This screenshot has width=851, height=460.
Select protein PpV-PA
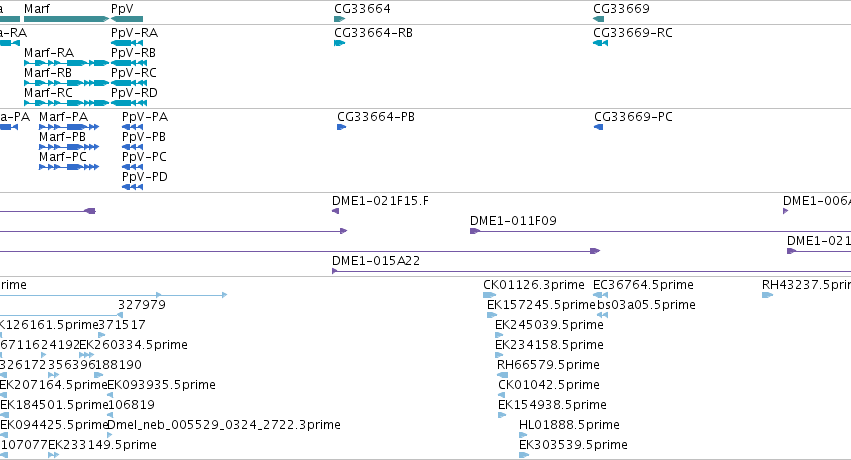[132, 127]
